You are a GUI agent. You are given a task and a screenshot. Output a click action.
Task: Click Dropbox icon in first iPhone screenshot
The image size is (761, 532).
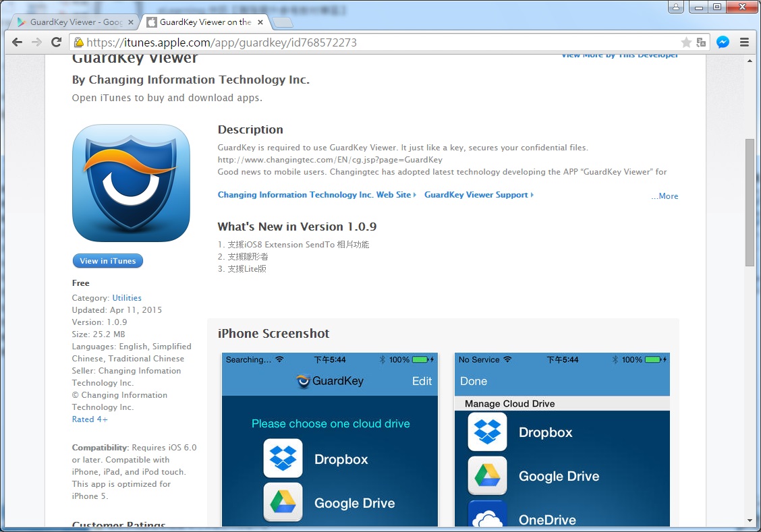click(283, 459)
